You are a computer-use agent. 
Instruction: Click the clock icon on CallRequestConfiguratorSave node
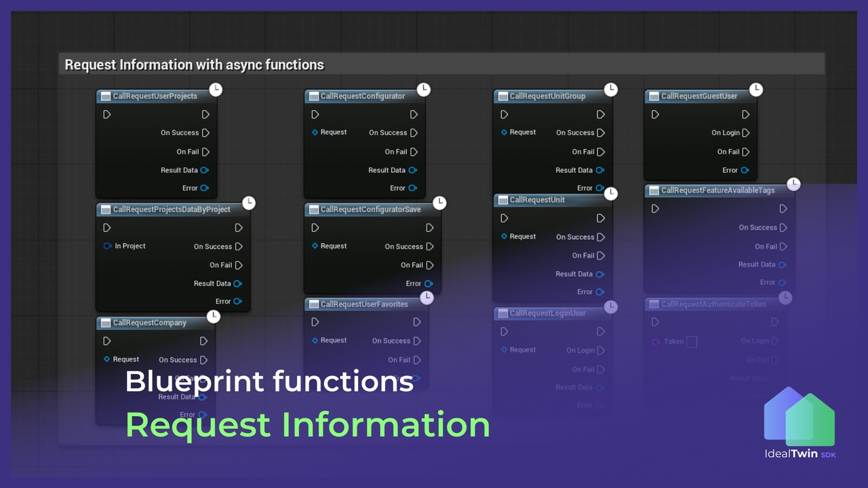point(439,203)
